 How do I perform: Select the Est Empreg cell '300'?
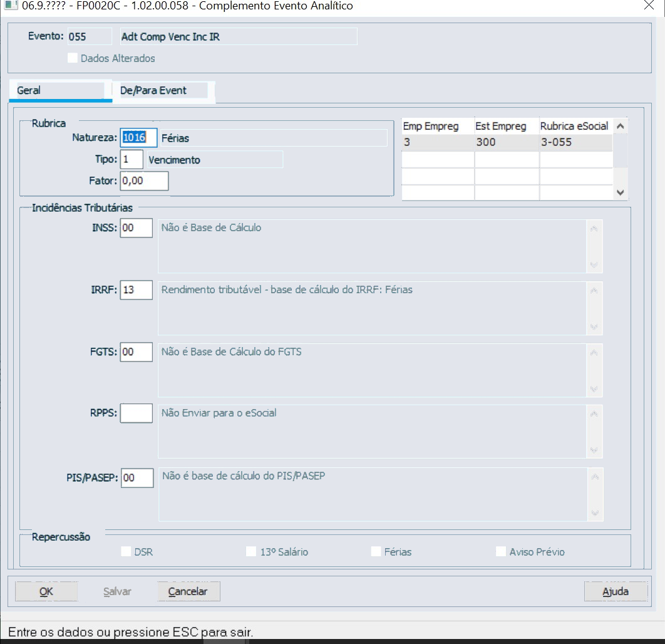click(507, 143)
